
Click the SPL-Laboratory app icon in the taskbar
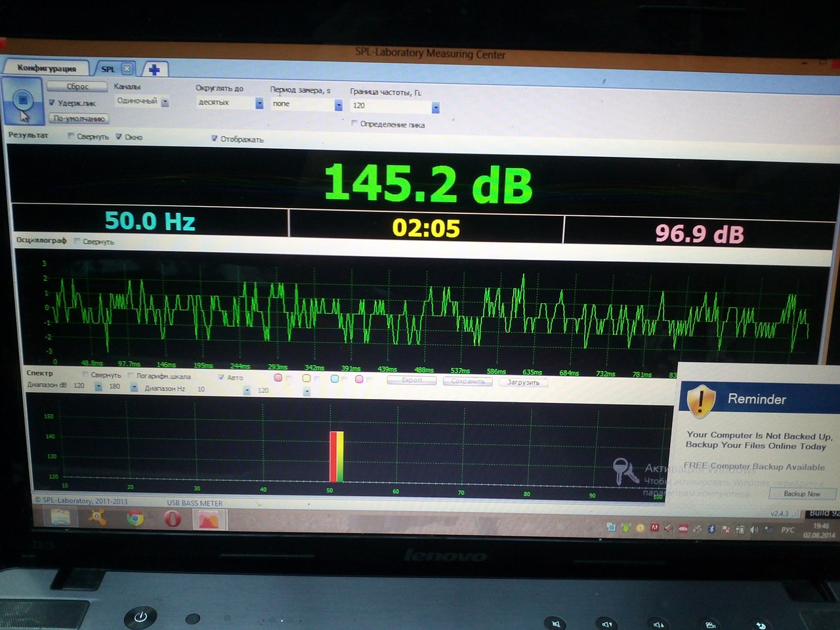209,520
